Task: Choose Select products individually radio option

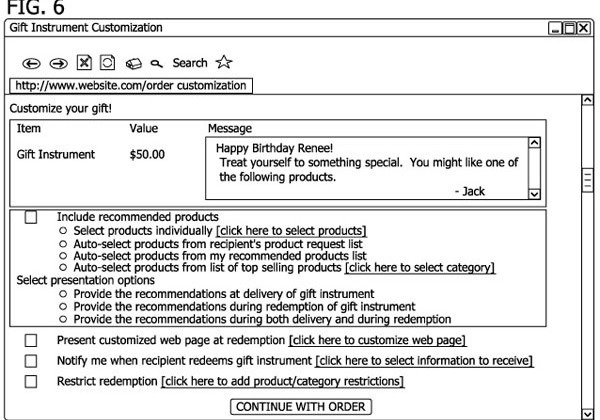Action: click(x=63, y=230)
